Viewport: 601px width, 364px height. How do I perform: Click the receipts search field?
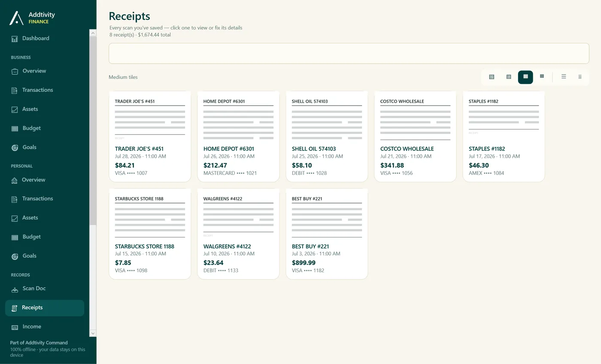point(349,54)
